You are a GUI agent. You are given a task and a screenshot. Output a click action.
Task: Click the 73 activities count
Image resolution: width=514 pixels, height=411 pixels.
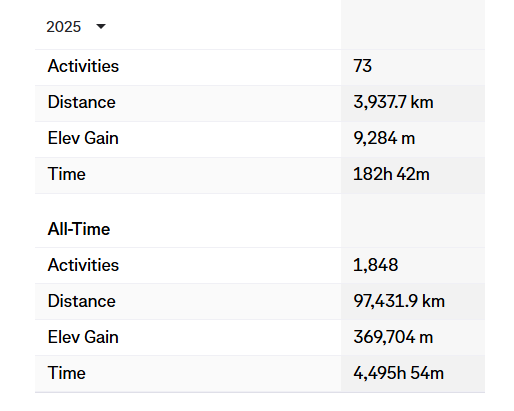[x=362, y=66]
